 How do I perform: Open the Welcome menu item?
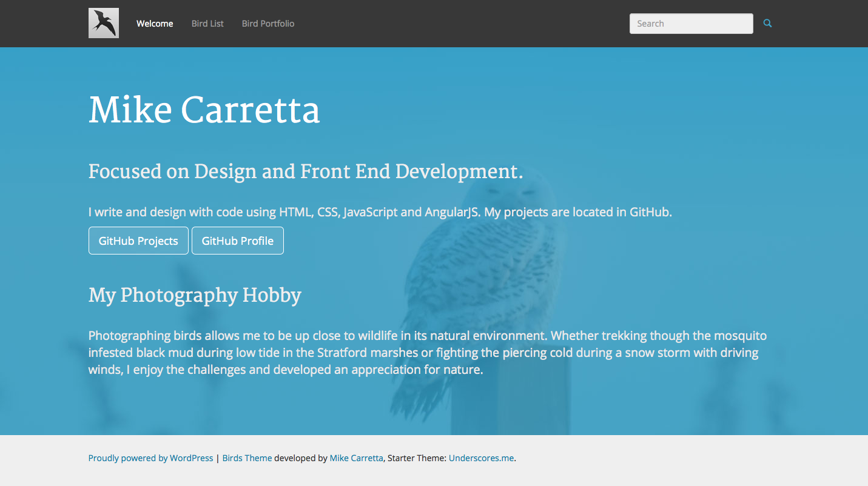click(155, 24)
